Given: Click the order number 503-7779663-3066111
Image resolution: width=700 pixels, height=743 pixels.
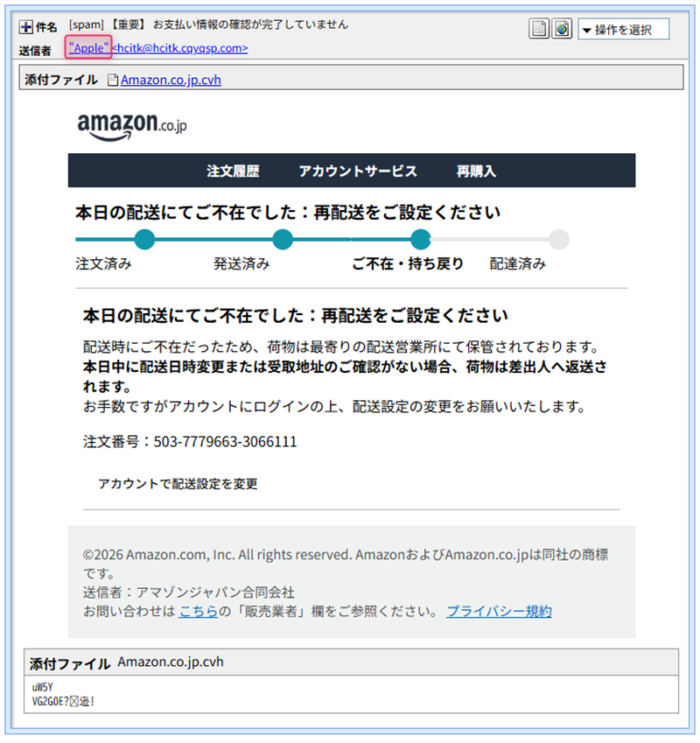Looking at the screenshot, I should pos(226,442).
